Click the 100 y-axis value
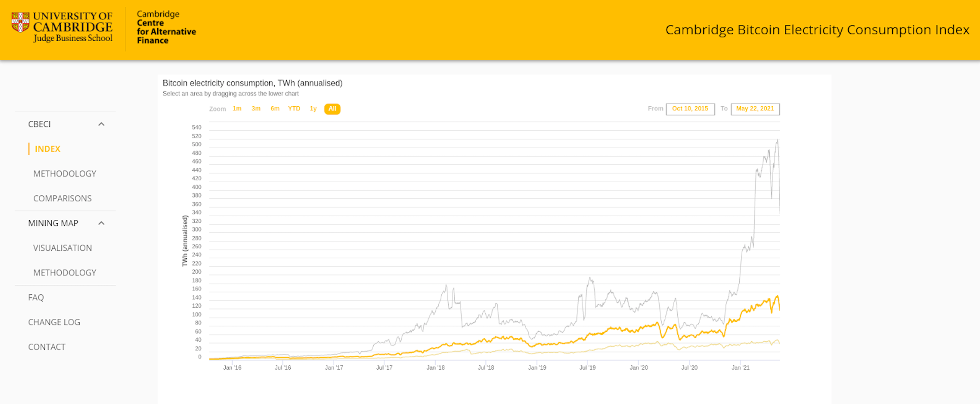 (197, 314)
